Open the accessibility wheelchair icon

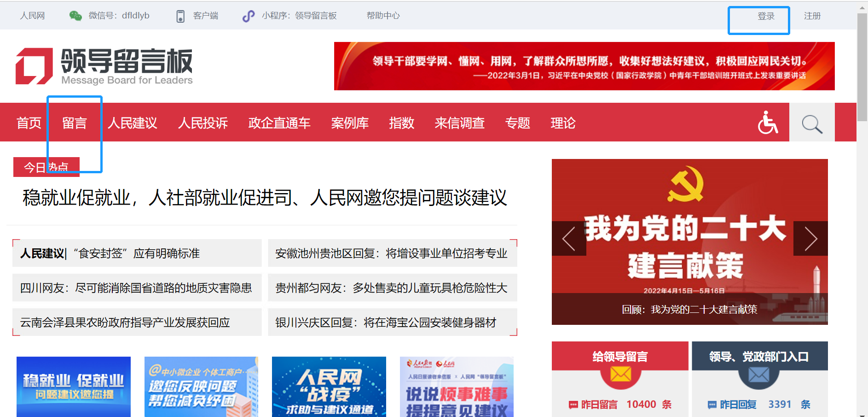pos(768,123)
